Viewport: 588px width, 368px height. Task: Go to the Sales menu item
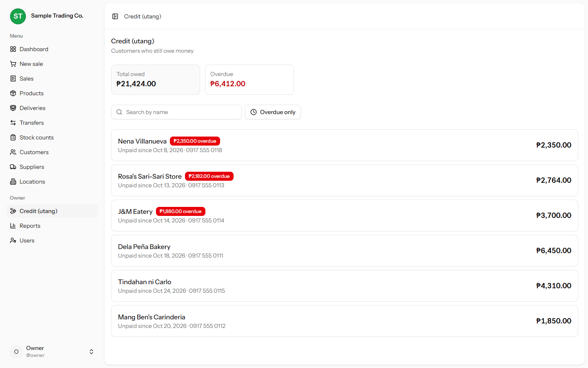52,79
